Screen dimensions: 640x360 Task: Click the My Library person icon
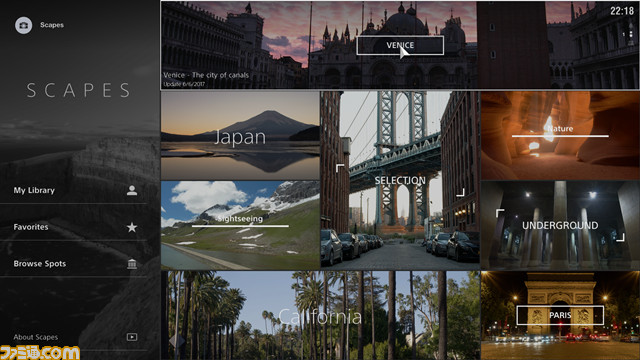tap(131, 190)
